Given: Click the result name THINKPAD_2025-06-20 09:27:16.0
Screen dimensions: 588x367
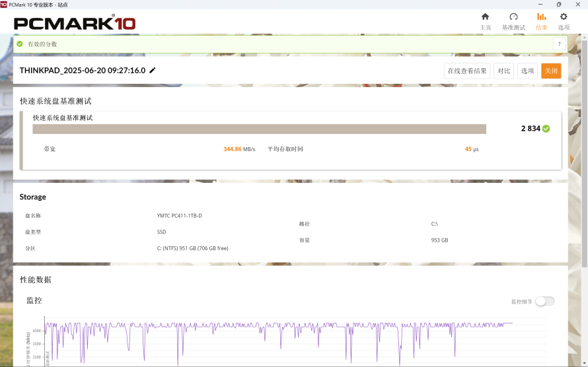Looking at the screenshot, I should point(83,71).
